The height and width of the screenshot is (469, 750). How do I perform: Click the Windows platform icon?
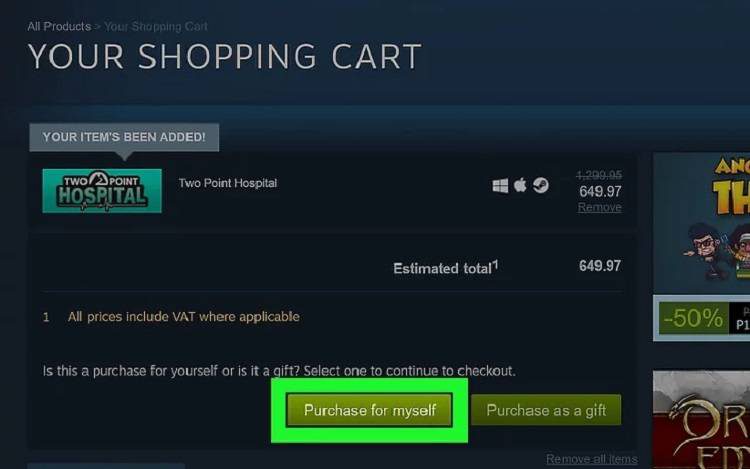tap(500, 185)
